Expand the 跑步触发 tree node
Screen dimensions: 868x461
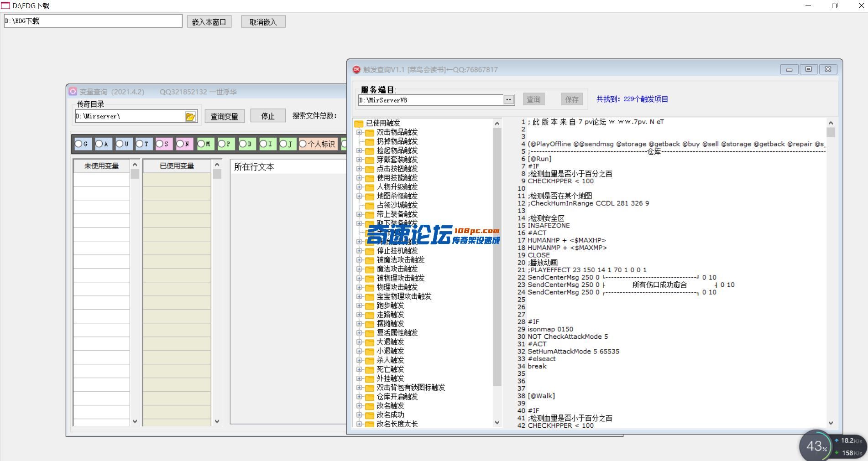click(x=359, y=306)
